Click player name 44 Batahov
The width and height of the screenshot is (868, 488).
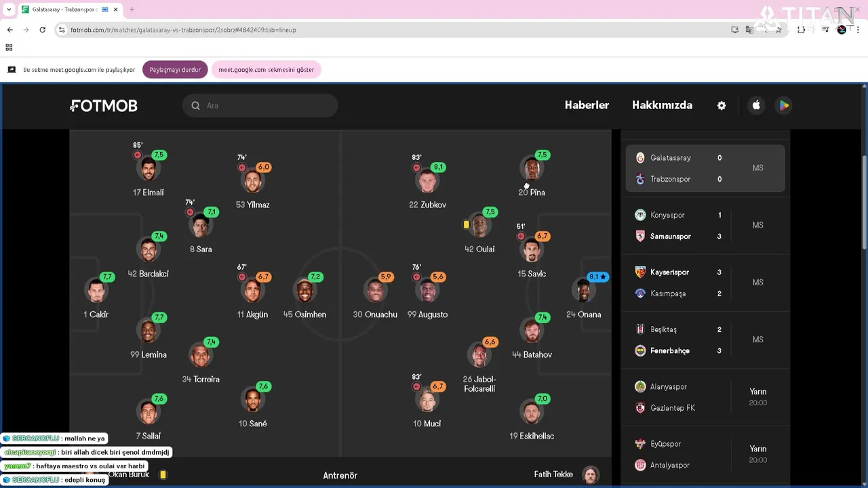pyautogui.click(x=532, y=354)
